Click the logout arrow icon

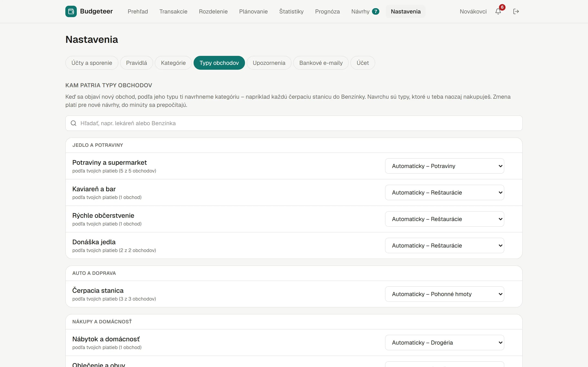(516, 11)
